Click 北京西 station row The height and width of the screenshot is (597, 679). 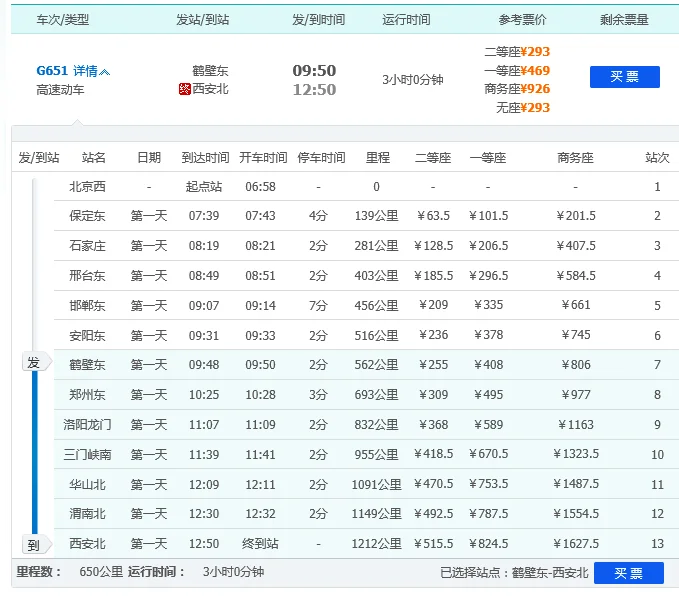(x=366, y=187)
